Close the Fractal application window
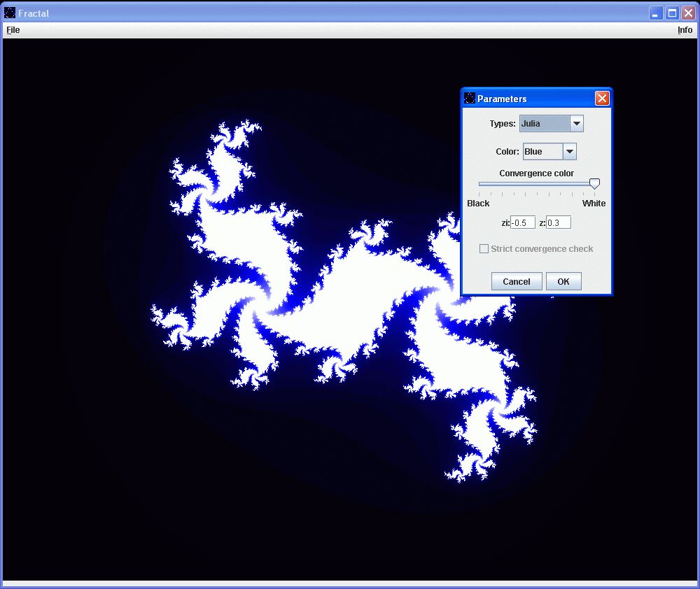700x589 pixels. (x=688, y=13)
